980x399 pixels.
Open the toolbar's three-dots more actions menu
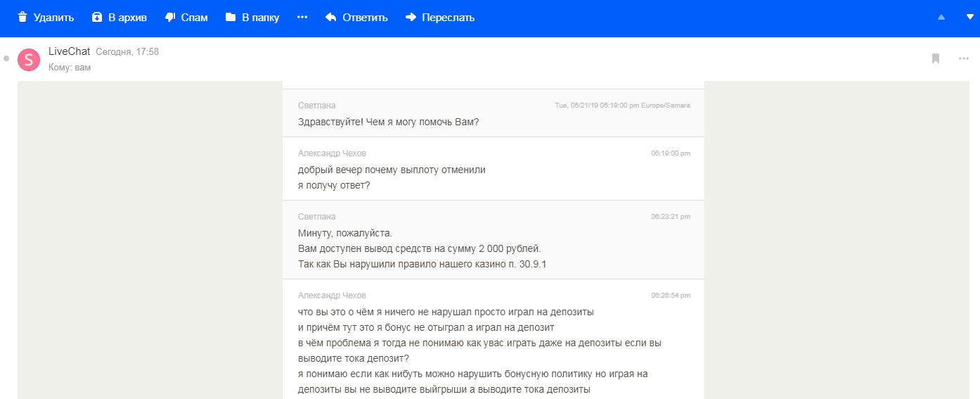coord(302,18)
